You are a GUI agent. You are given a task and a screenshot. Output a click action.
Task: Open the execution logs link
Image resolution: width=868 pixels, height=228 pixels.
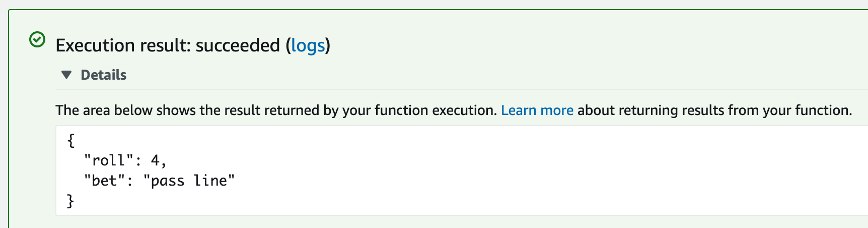308,45
